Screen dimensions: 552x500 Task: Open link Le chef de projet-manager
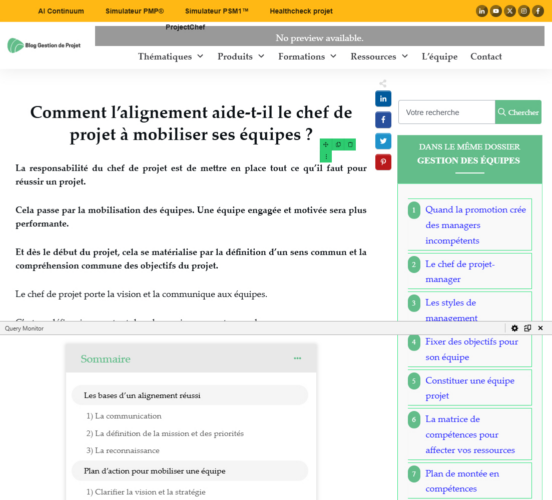460,271
